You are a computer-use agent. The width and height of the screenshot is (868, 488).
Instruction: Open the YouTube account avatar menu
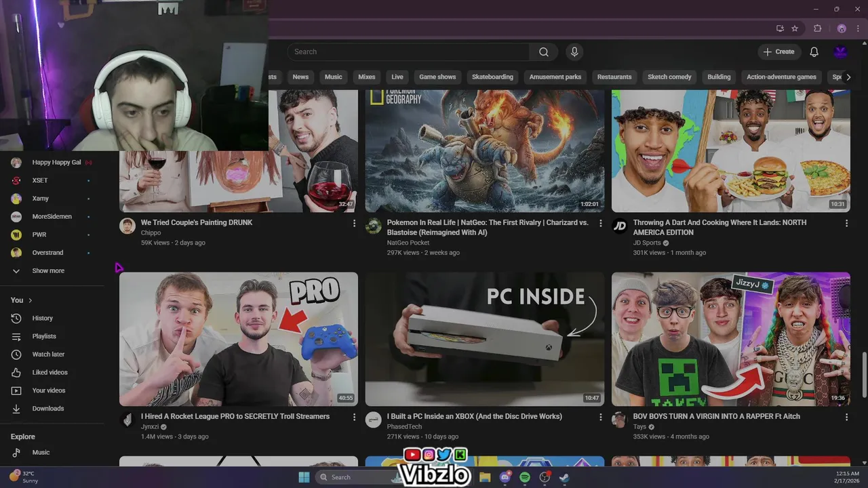pyautogui.click(x=841, y=52)
